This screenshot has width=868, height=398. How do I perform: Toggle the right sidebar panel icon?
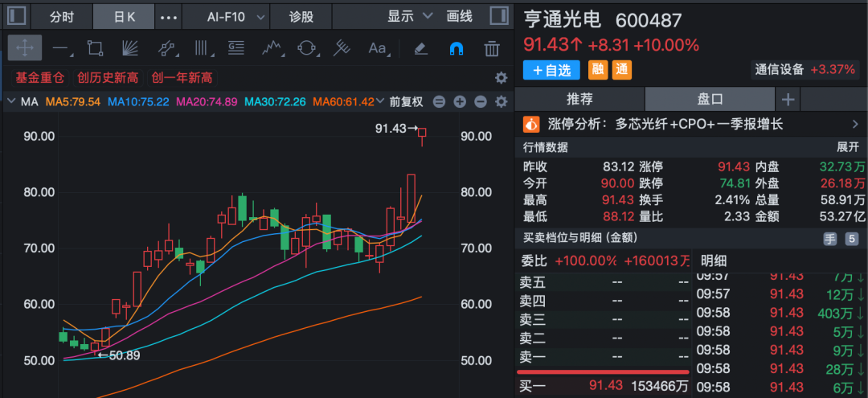[499, 15]
